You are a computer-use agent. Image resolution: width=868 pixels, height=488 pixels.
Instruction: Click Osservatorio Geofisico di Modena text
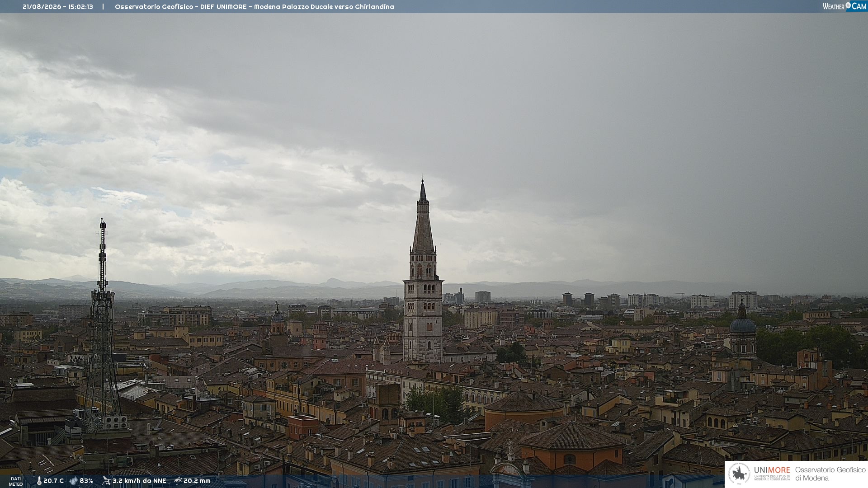830,474
